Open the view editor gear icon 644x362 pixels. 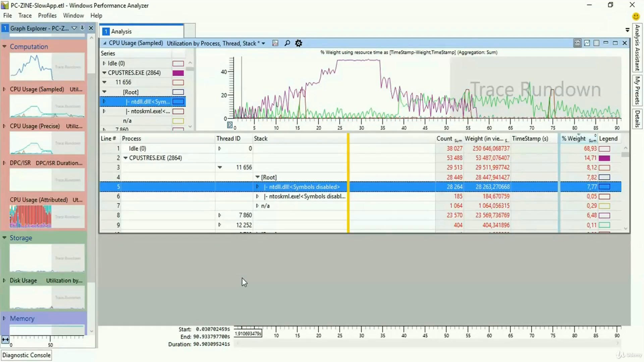pos(299,43)
